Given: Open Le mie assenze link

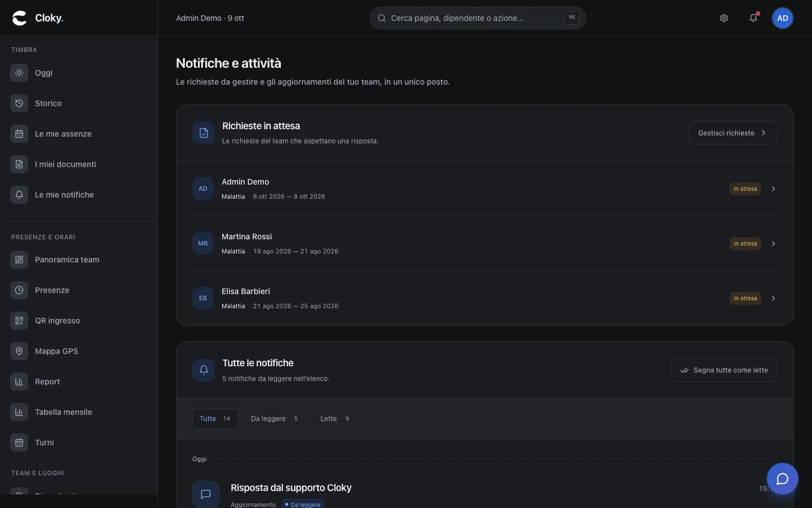Looking at the screenshot, I should point(78,134).
